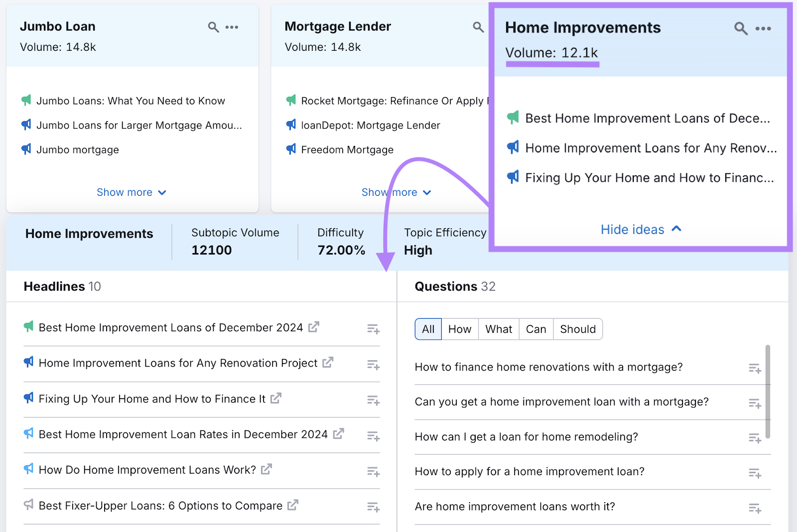This screenshot has width=797, height=532.
Task: Click Best Home Improvement Loans of Dece... in card
Action: (648, 118)
